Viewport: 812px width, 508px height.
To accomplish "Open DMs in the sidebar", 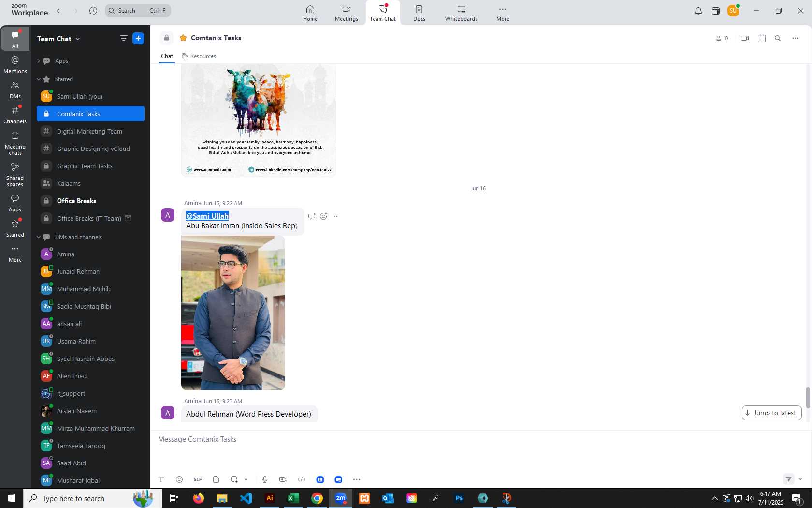I will tap(15, 90).
